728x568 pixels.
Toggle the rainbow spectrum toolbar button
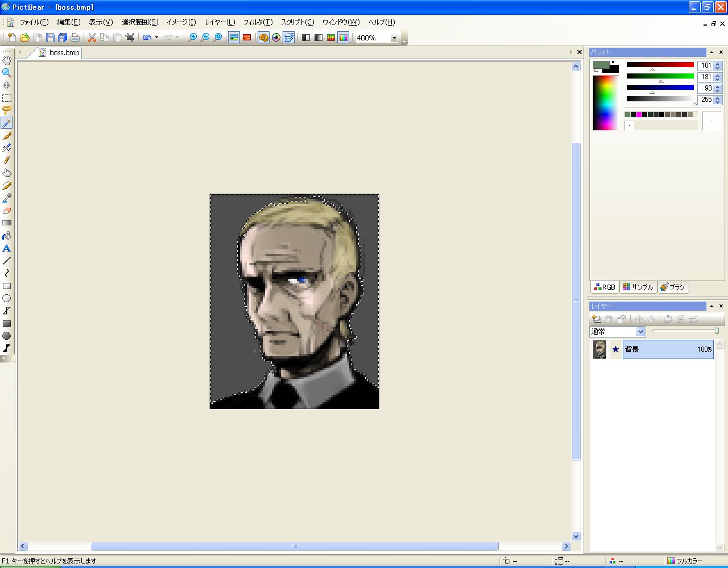(x=344, y=38)
